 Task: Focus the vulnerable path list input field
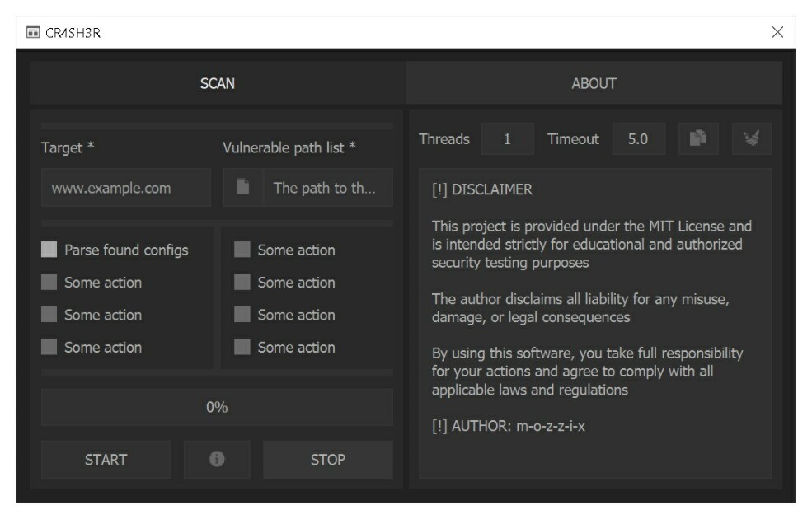[328, 187]
